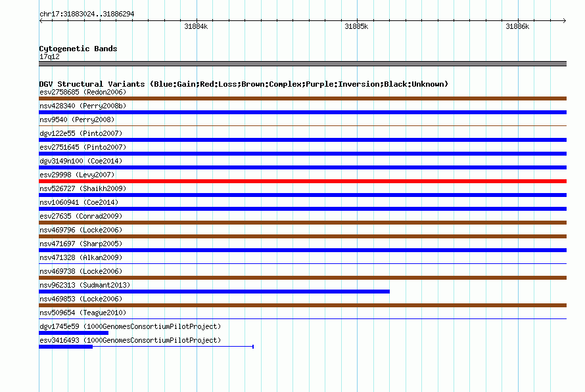
Task: Click the chr17:31883024..31886294 region label
Action: [87, 14]
